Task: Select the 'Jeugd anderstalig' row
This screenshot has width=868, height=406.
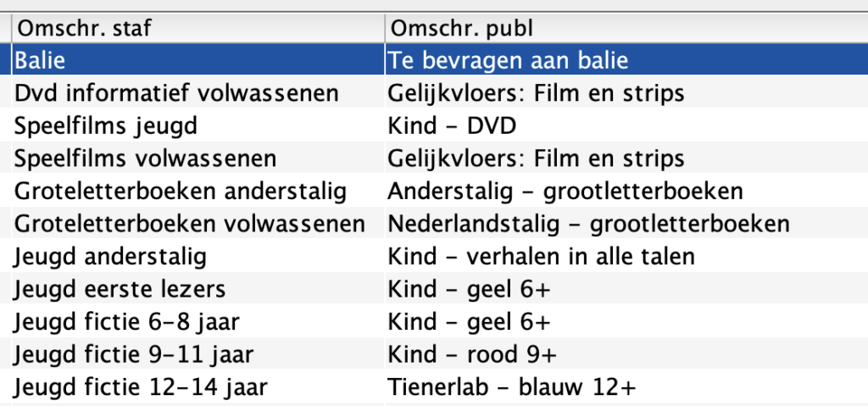Action: (x=110, y=257)
